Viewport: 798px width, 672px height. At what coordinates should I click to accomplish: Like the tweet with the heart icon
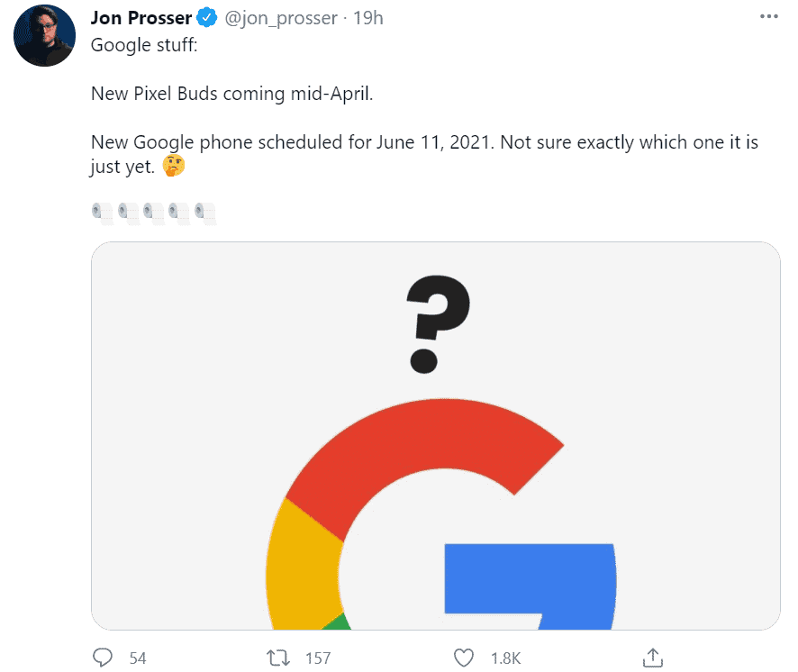coord(464,658)
